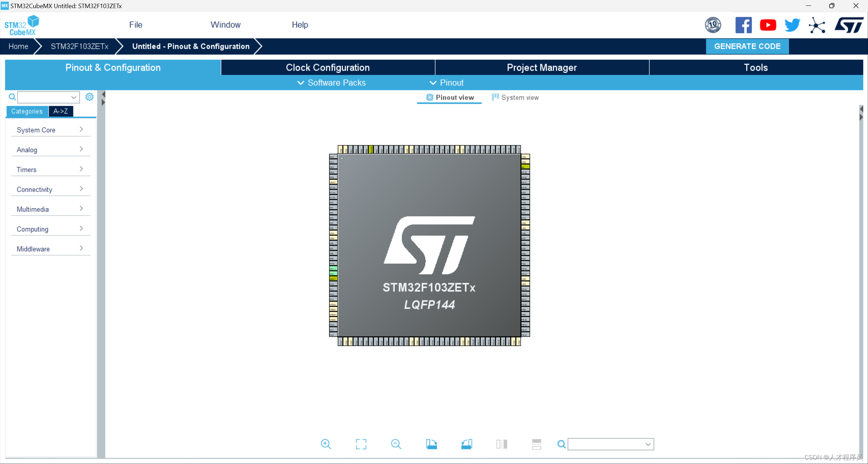The image size is (868, 464).
Task: Open the bottom pin search combo box
Action: [x=611, y=444]
